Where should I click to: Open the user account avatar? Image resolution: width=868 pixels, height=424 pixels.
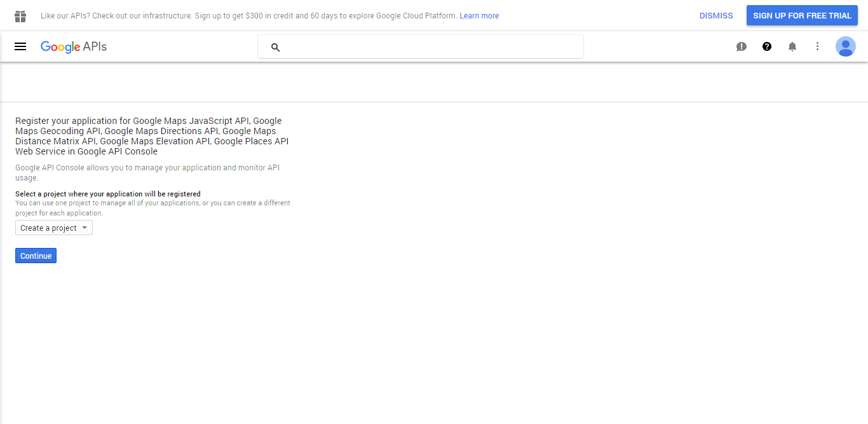tap(846, 46)
